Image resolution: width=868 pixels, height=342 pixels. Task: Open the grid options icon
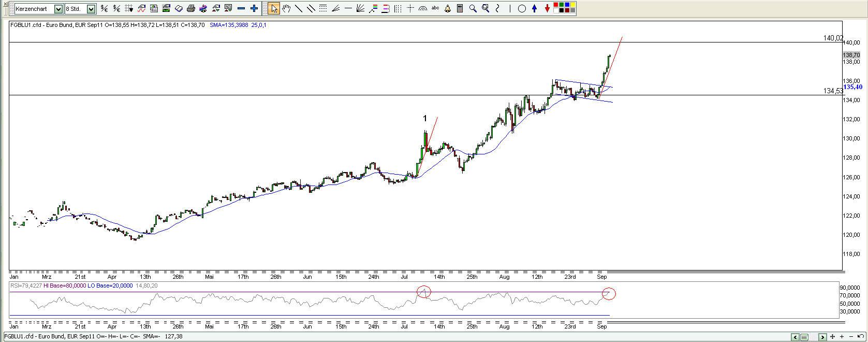click(129, 8)
